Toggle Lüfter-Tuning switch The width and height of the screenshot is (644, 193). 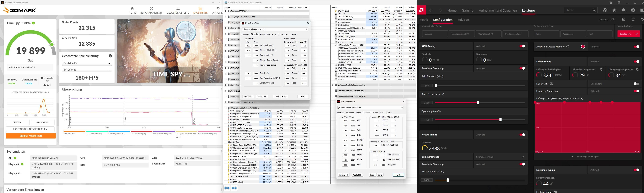click(636, 62)
